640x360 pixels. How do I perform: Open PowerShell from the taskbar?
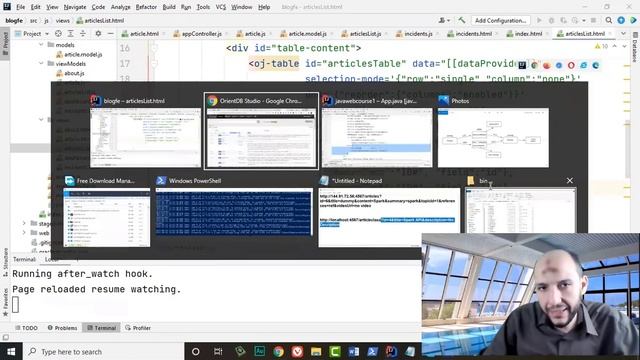pyautogui.click(x=373, y=351)
